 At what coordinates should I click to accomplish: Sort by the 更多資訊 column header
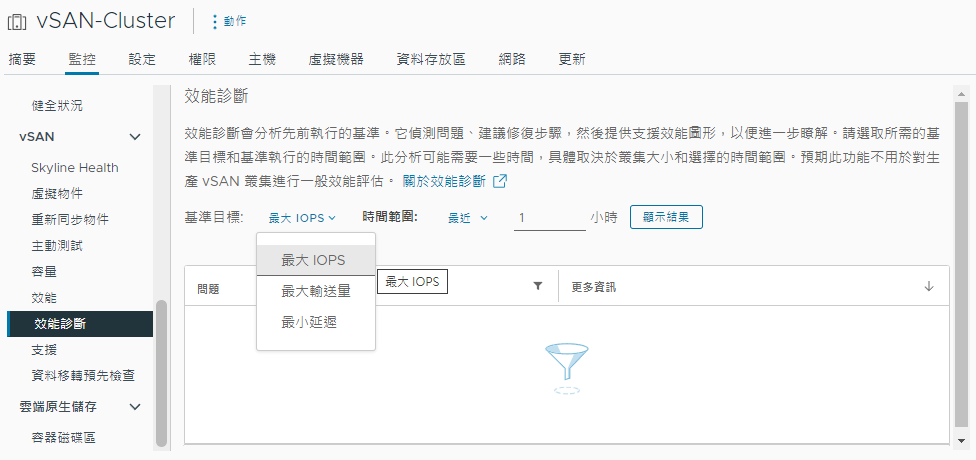594,287
